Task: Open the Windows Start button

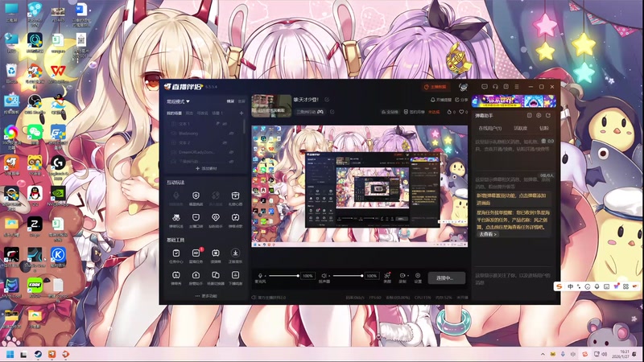Action: (10, 354)
